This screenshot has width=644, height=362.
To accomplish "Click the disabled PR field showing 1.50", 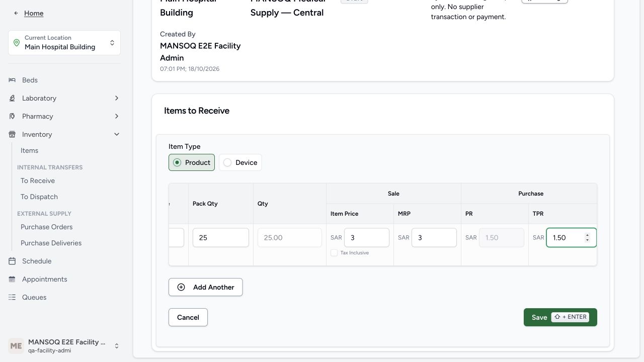I will point(502,238).
